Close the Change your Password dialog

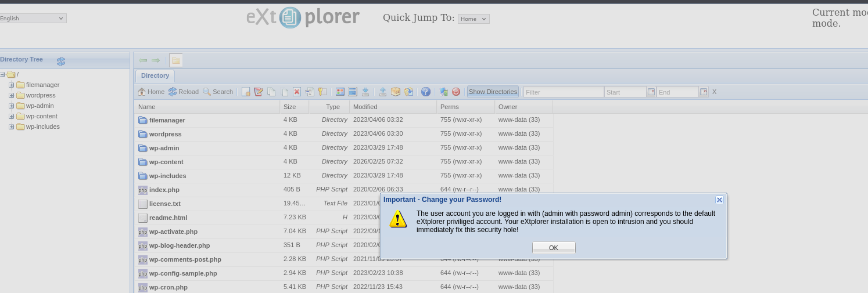tap(719, 200)
